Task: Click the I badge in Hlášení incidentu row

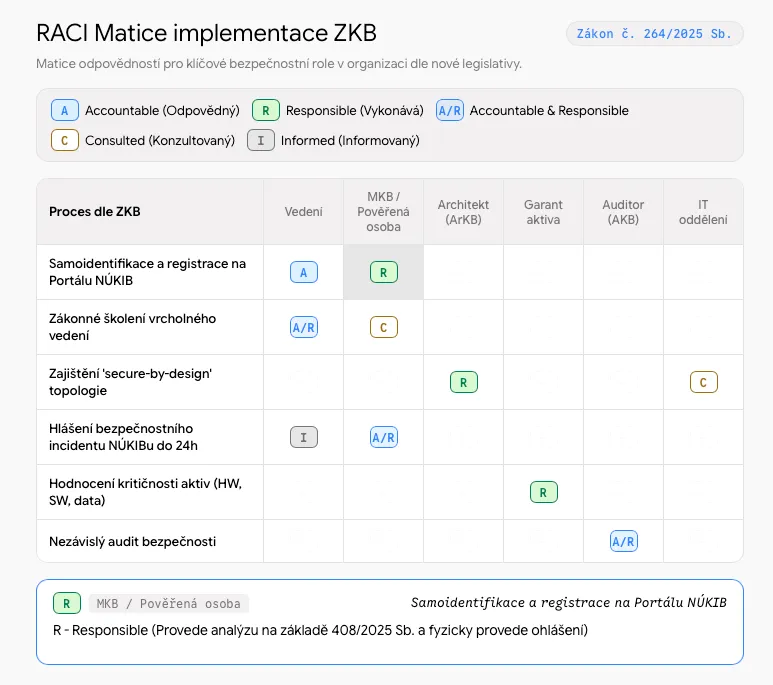Action: click(304, 437)
